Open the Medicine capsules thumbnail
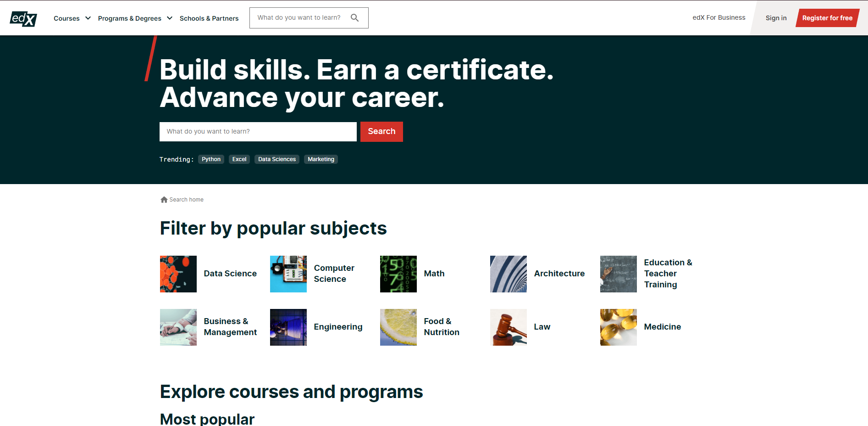The image size is (868, 426). click(619, 327)
